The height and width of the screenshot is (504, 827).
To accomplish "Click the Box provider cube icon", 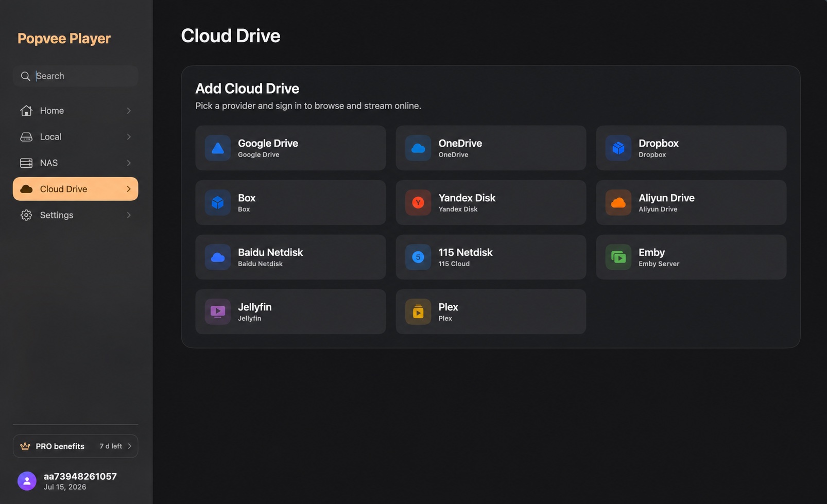I will (x=218, y=203).
